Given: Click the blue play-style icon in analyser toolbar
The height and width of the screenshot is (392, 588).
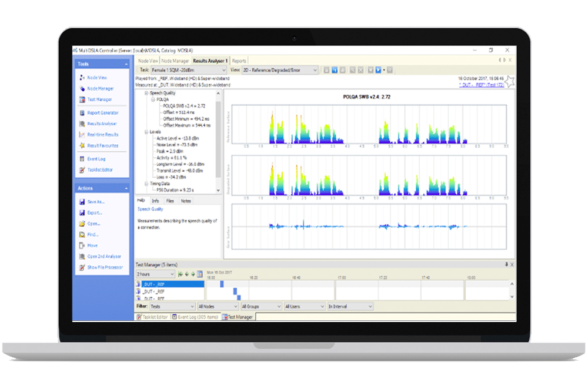Looking at the screenshot, I should click(378, 70).
